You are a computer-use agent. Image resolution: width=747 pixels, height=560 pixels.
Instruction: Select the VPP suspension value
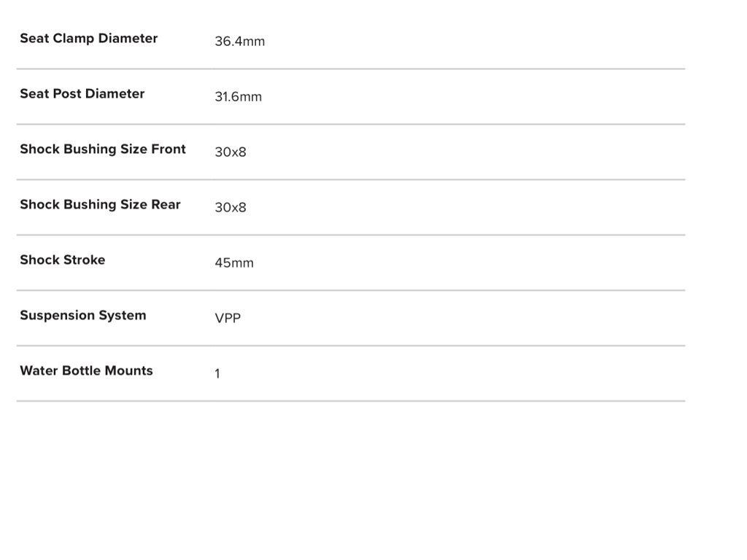click(228, 319)
